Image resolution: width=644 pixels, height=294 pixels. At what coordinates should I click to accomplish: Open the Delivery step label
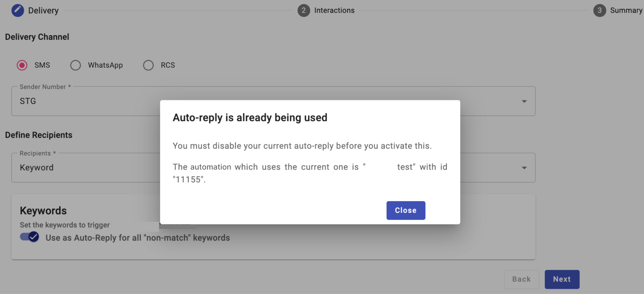coord(43,11)
